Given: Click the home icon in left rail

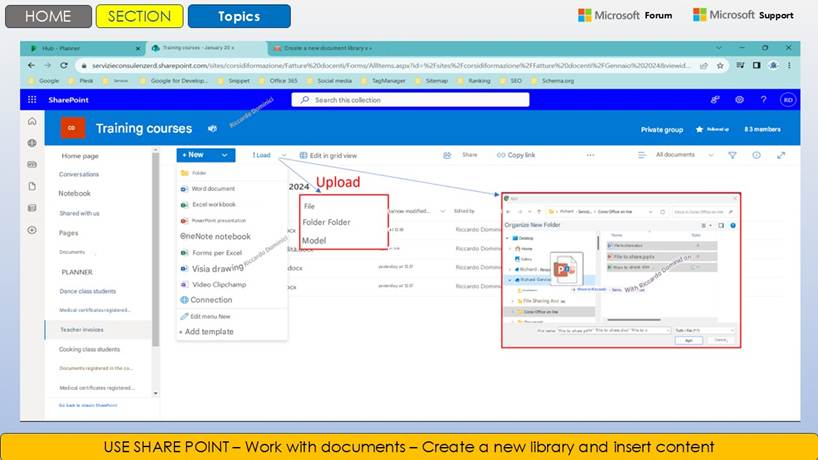Looking at the screenshot, I should coord(32,121).
